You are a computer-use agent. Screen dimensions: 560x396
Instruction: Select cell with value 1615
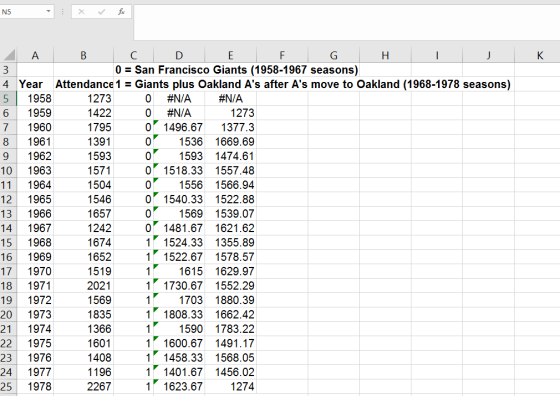click(179, 271)
